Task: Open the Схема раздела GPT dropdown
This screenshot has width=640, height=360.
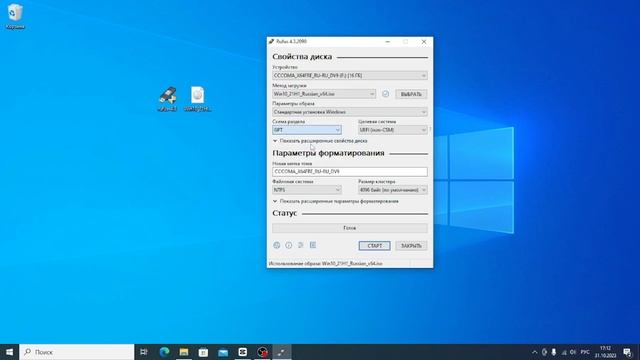Action: tap(307, 130)
